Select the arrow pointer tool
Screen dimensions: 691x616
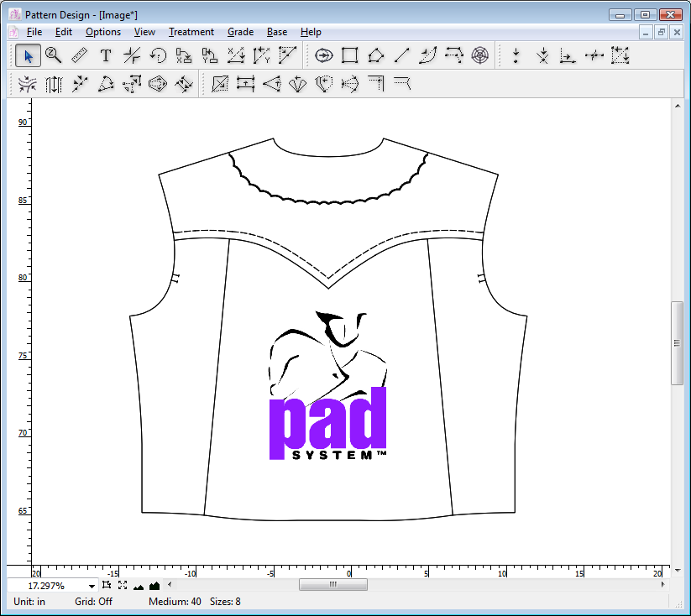28,55
